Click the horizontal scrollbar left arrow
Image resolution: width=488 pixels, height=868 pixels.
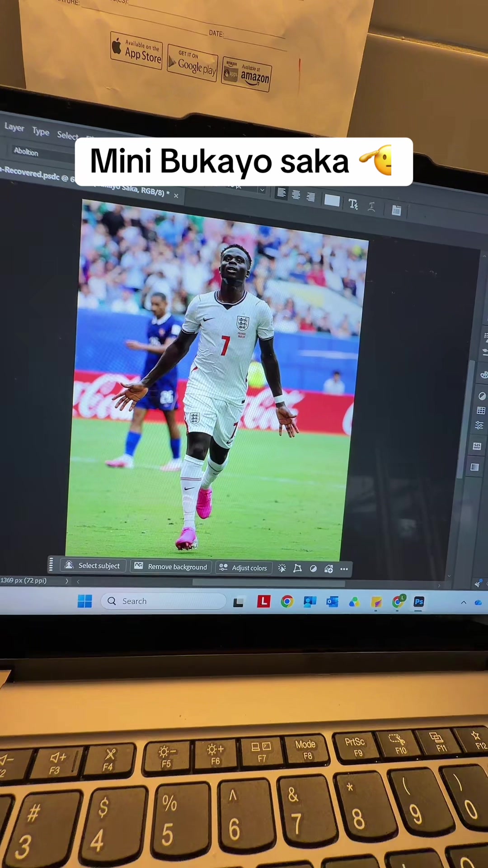78,582
